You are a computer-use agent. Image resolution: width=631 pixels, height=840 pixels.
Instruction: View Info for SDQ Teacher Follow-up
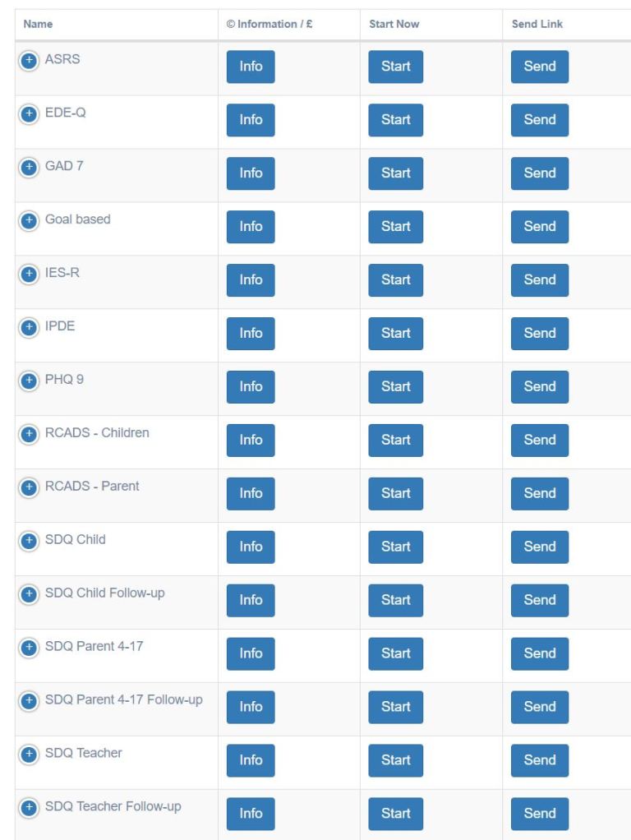tap(251, 814)
